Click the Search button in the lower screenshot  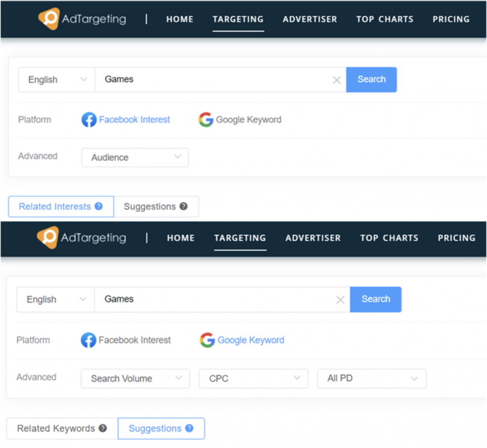(x=376, y=299)
